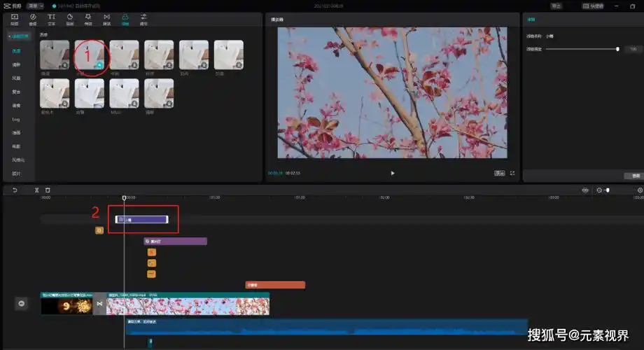Click the split clip icon in timeline toolbar
Viewport: 644px width, 350px height.
pyautogui.click(x=37, y=190)
